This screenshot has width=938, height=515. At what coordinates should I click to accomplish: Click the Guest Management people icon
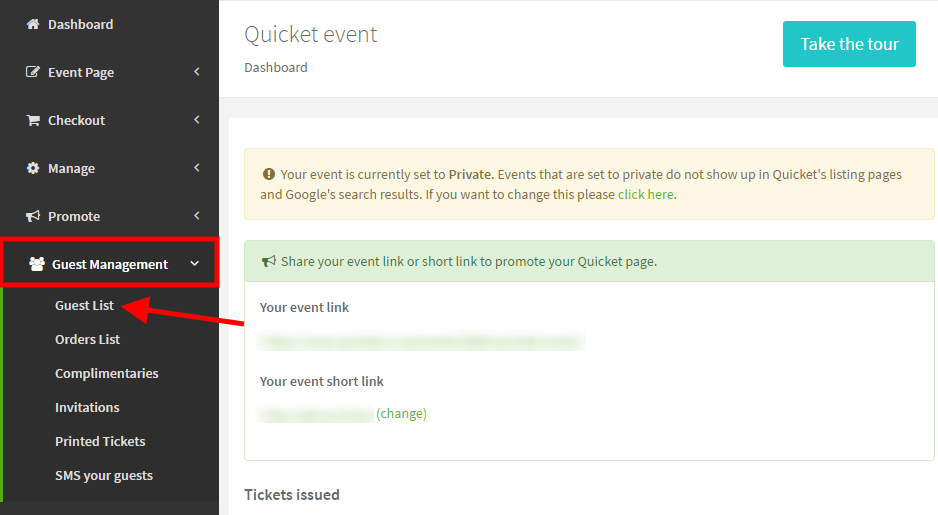37,264
